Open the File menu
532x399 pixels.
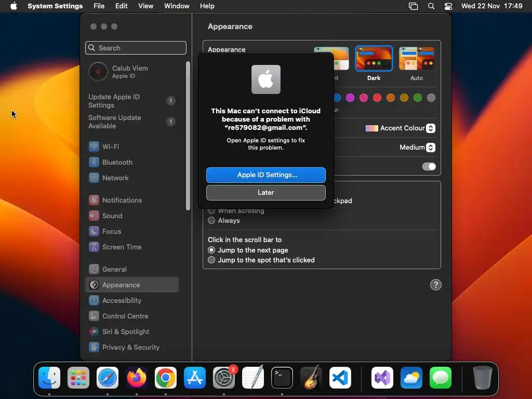click(99, 6)
